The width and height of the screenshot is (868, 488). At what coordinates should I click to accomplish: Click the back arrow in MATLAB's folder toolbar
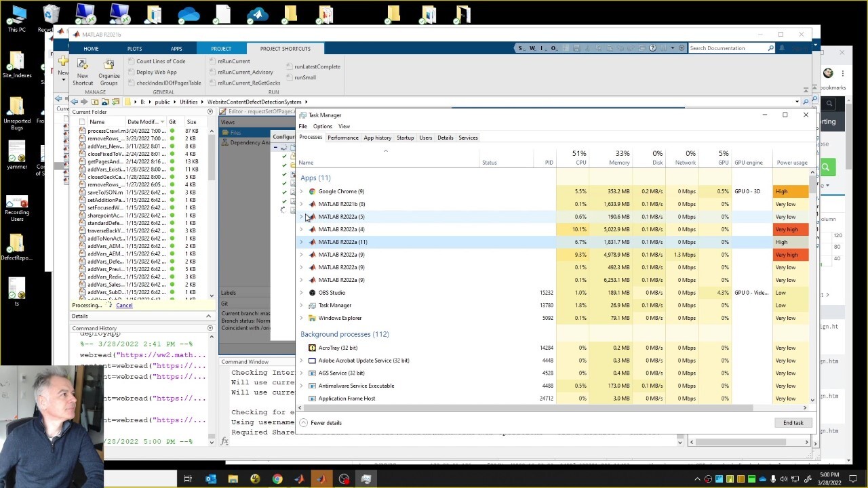click(x=75, y=102)
